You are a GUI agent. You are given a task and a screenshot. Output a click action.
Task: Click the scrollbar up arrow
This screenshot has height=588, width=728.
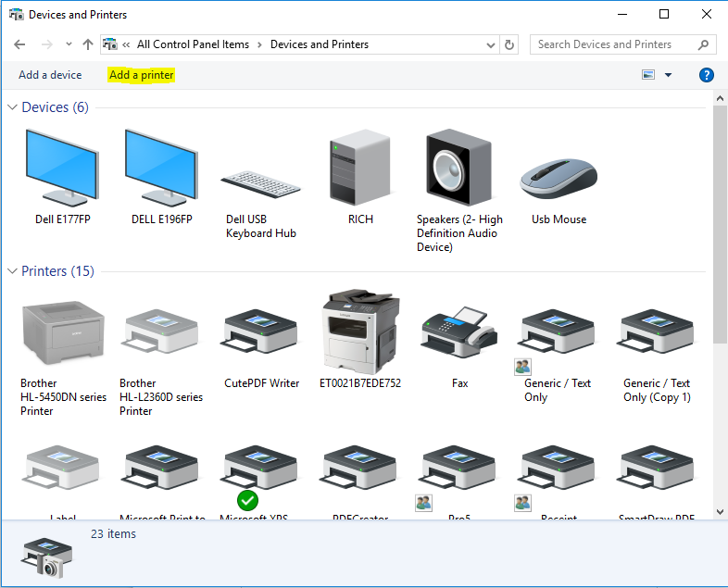coord(720,98)
